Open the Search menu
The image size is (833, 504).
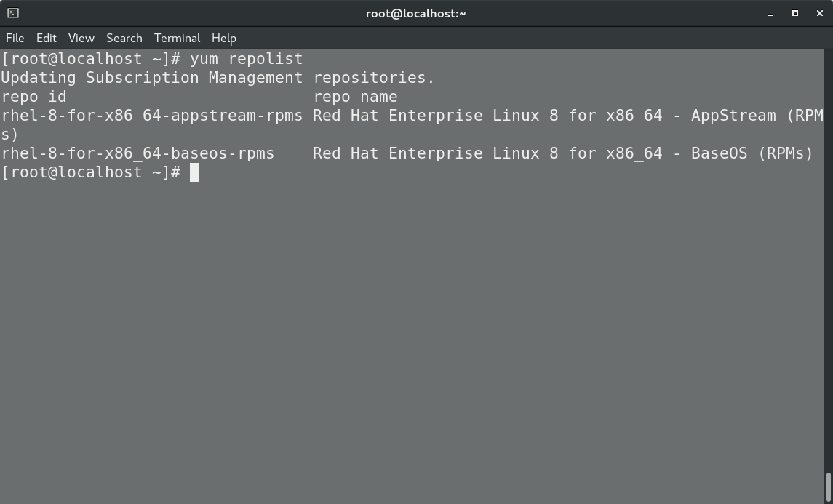(x=124, y=39)
